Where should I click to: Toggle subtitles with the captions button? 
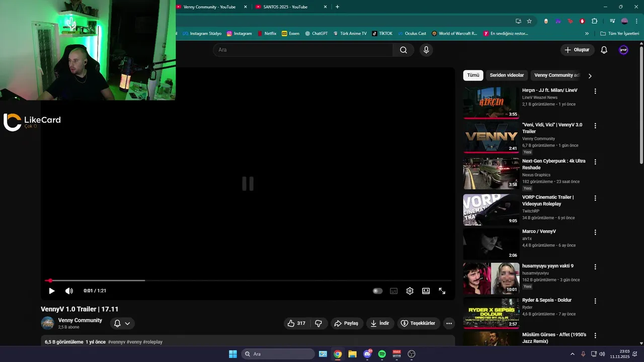pyautogui.click(x=393, y=291)
